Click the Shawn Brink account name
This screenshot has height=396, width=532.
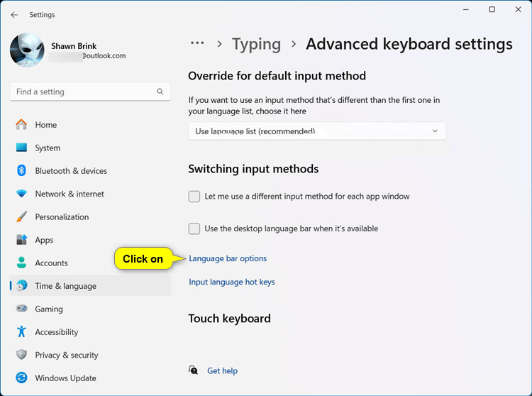coord(74,46)
